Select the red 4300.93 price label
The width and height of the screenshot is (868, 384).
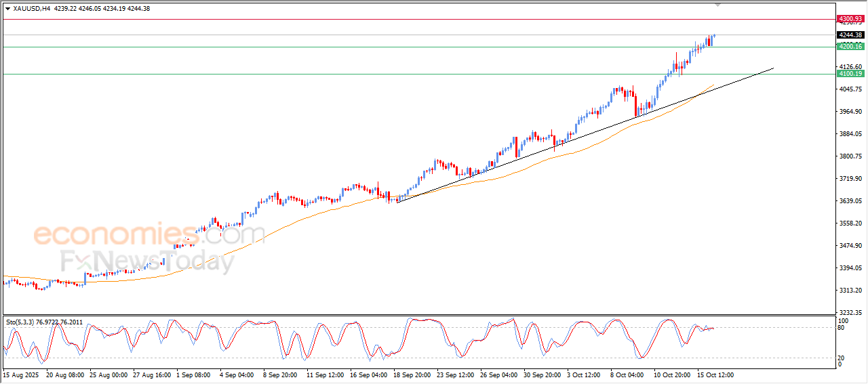click(x=850, y=19)
